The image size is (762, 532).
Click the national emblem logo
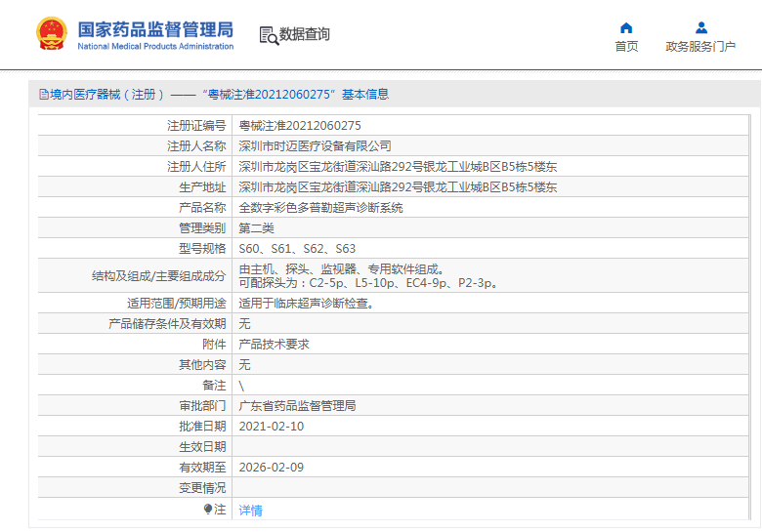(49, 33)
